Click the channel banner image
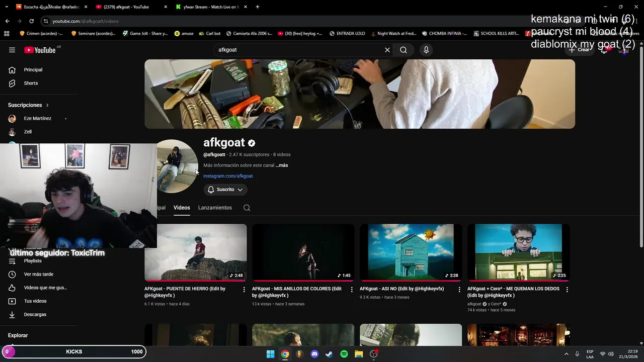 tap(360, 94)
